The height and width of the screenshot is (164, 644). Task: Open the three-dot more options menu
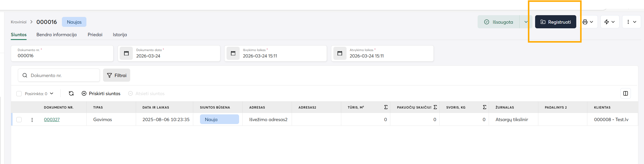click(x=631, y=22)
